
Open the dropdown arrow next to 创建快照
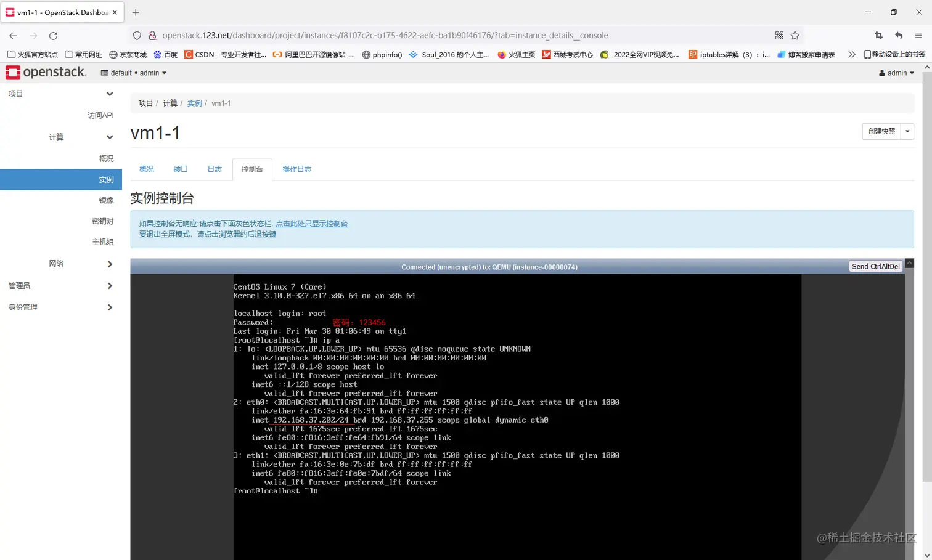(907, 131)
